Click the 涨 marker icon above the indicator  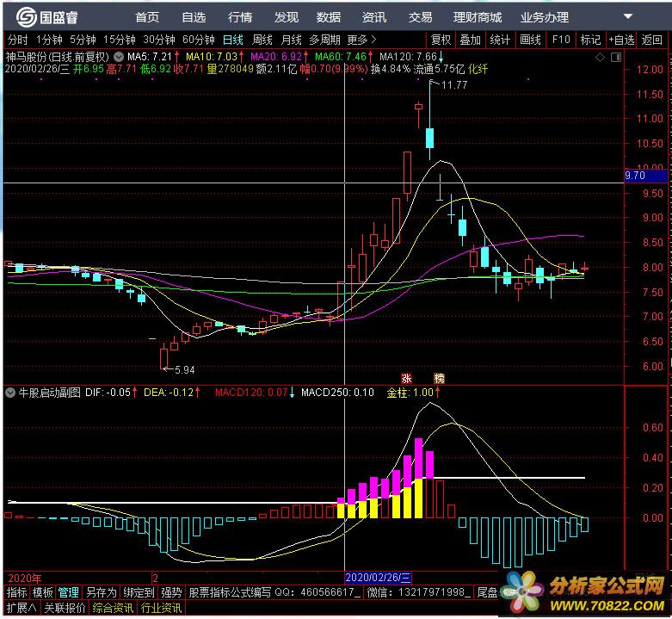[406, 378]
